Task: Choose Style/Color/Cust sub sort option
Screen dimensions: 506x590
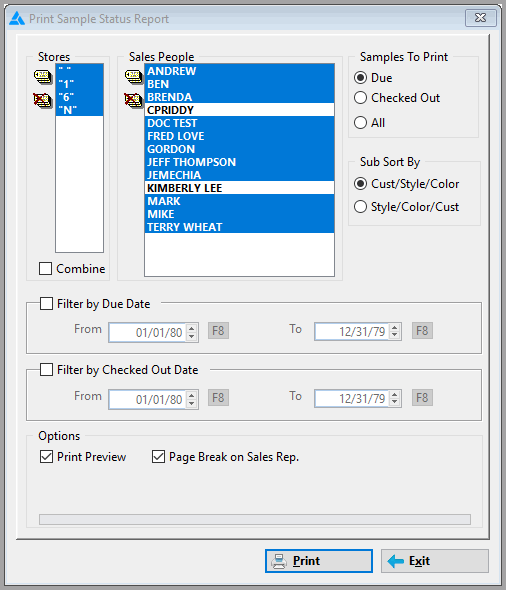Action: tap(360, 207)
